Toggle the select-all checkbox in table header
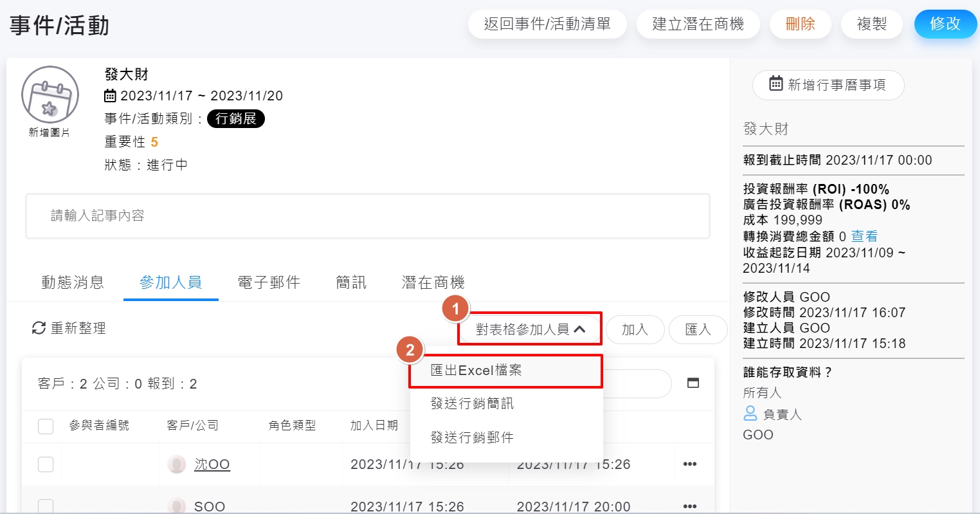Viewport: 980px width, 514px height. 46,426
